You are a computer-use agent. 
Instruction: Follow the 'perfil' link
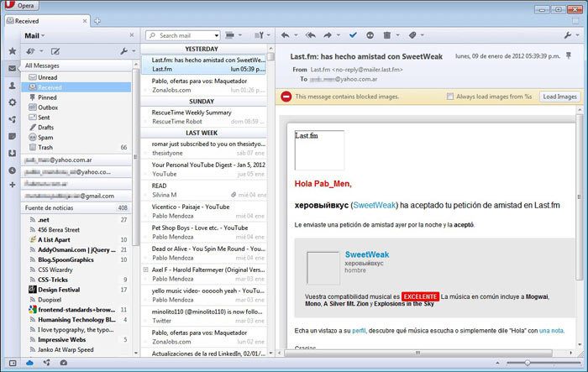[x=359, y=330]
